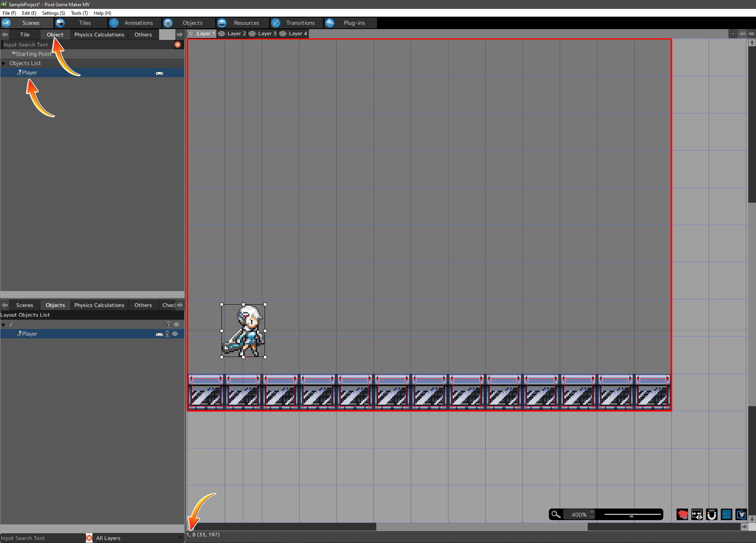Click the add layer plus icon
This screenshot has width=756, height=543.
[733, 34]
